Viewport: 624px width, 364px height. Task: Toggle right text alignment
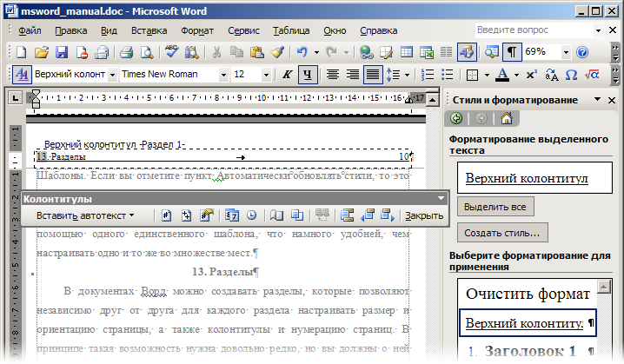(353, 75)
